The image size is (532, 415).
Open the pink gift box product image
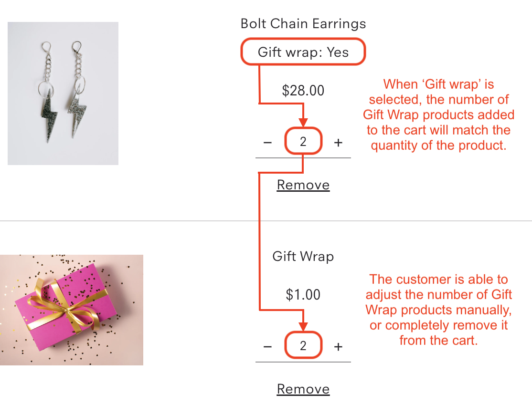pos(72,310)
